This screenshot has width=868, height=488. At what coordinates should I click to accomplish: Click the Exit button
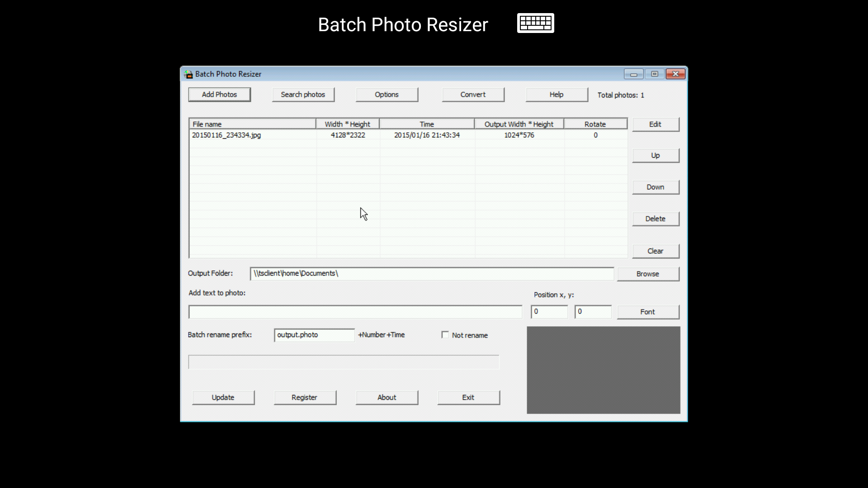tap(468, 398)
